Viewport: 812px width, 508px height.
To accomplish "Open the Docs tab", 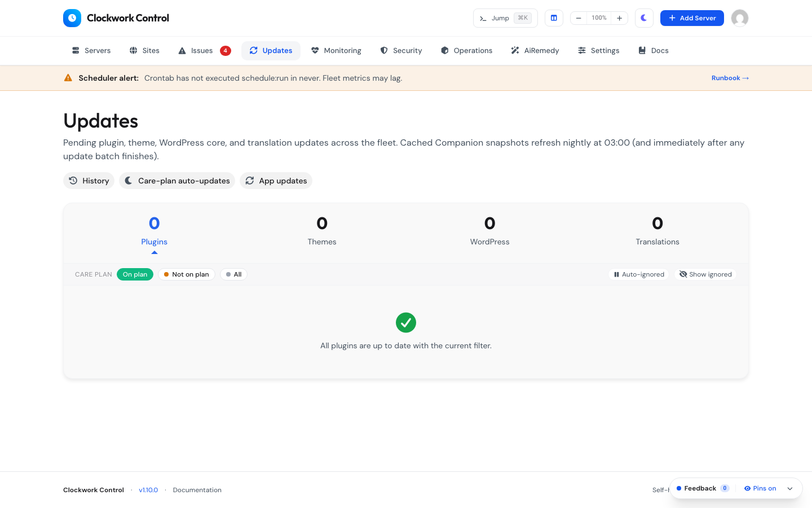I will click(654, 51).
